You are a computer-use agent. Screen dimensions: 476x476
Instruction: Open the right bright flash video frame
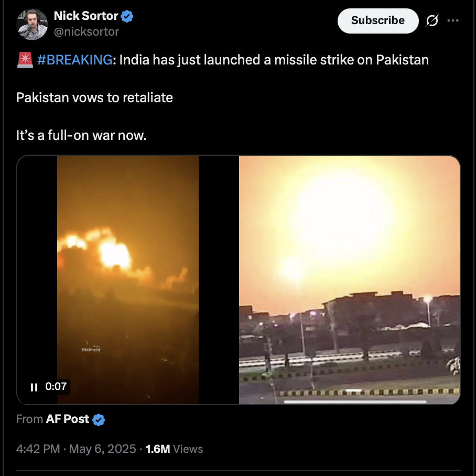[x=349, y=280]
